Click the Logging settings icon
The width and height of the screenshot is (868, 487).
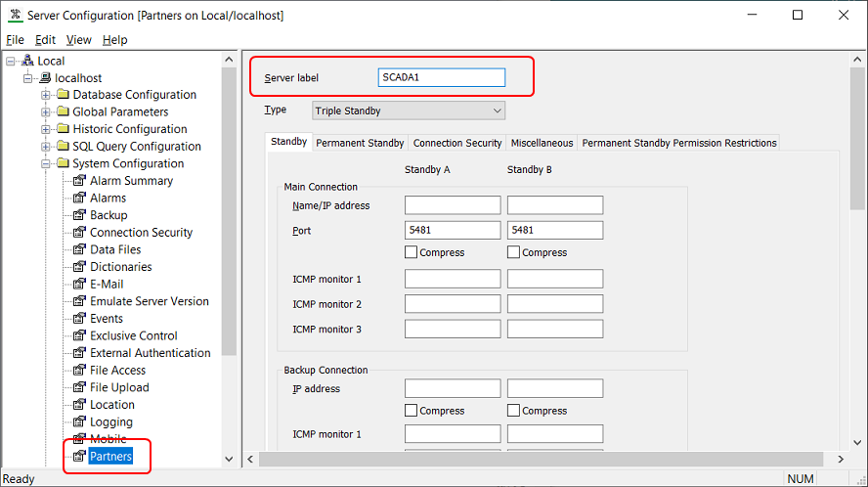(80, 422)
